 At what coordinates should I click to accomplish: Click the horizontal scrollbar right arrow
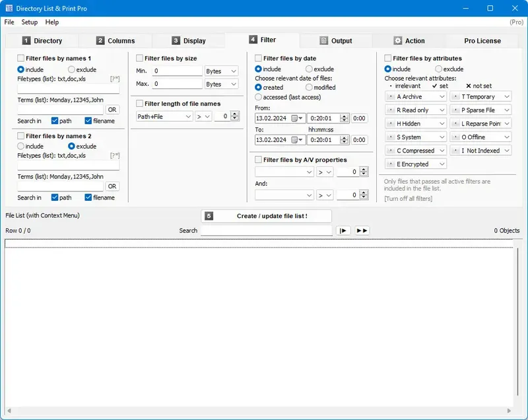click(509, 411)
